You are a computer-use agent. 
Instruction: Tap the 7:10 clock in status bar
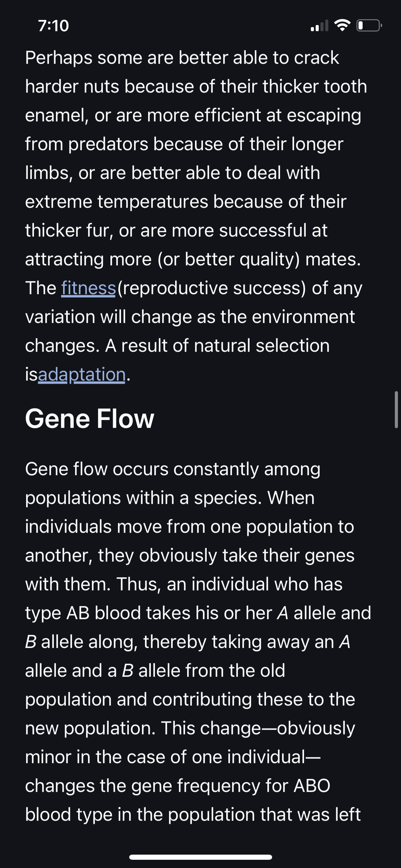[53, 26]
